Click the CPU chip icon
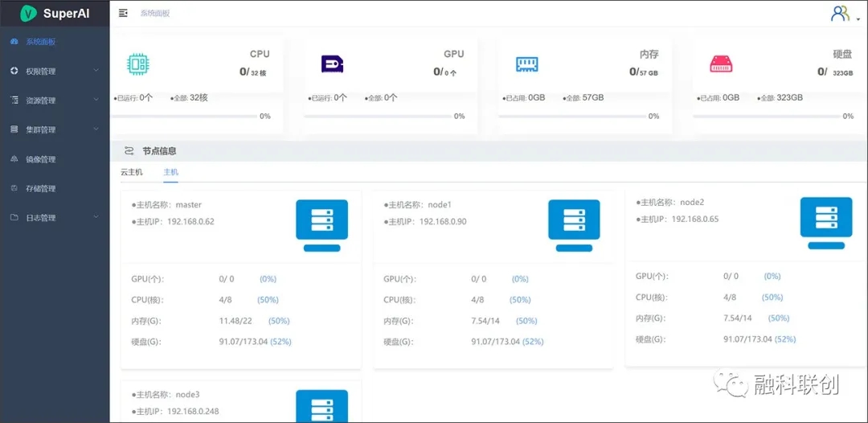This screenshot has height=423, width=868. click(138, 64)
